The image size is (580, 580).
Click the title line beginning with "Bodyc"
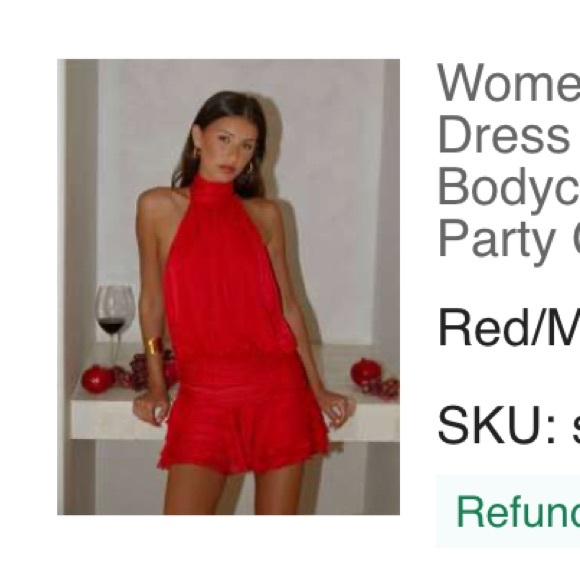(x=509, y=189)
